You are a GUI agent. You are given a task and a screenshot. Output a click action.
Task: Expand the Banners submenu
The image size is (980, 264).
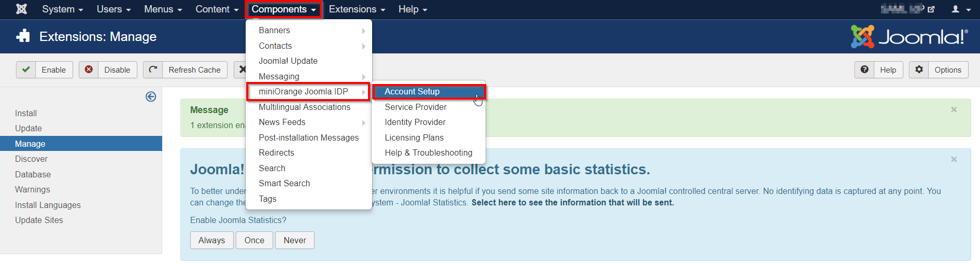coord(308,31)
